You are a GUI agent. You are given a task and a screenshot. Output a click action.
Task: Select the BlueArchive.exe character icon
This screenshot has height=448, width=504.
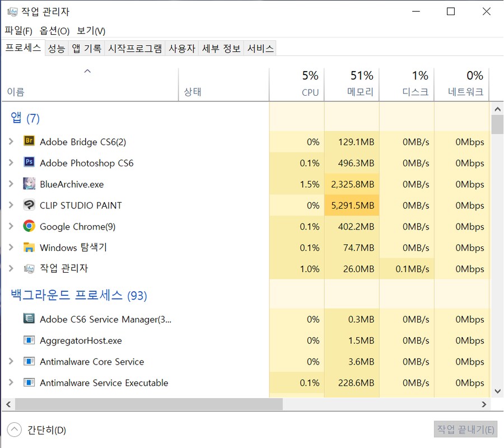click(x=29, y=184)
